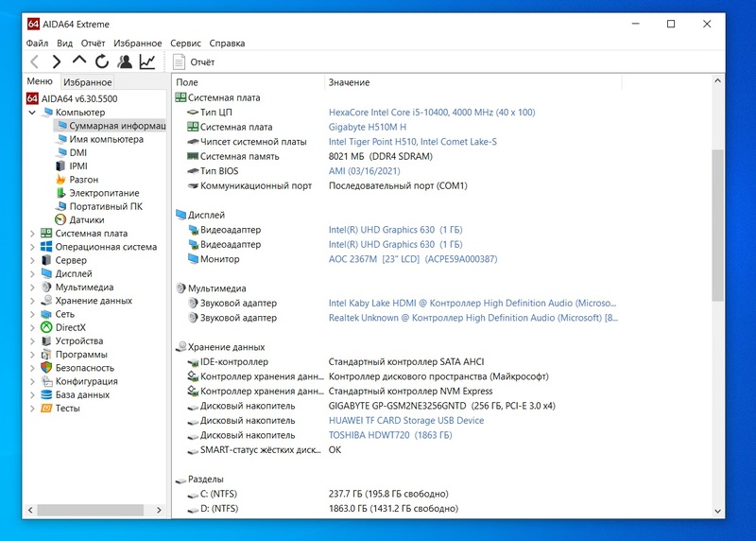
Task: Select the 8021 МБ (DDR4 SDRAM) value
Action: (381, 156)
